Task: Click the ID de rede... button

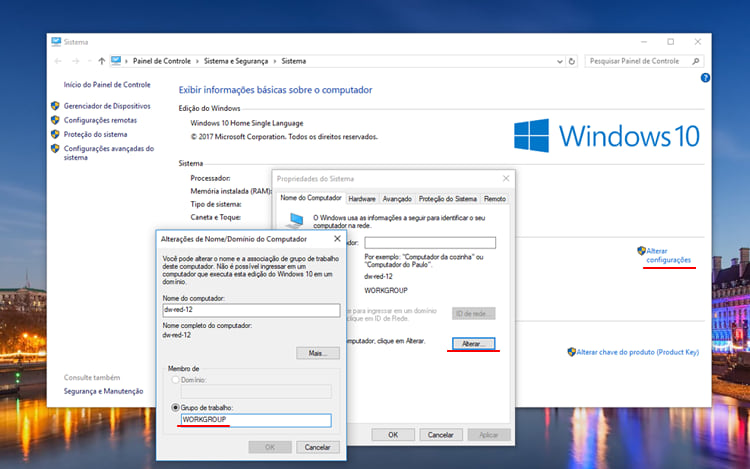Action: [474, 314]
